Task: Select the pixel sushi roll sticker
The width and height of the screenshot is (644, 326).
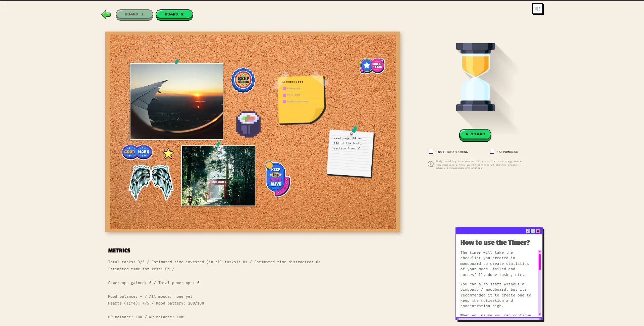Action: click(248, 124)
